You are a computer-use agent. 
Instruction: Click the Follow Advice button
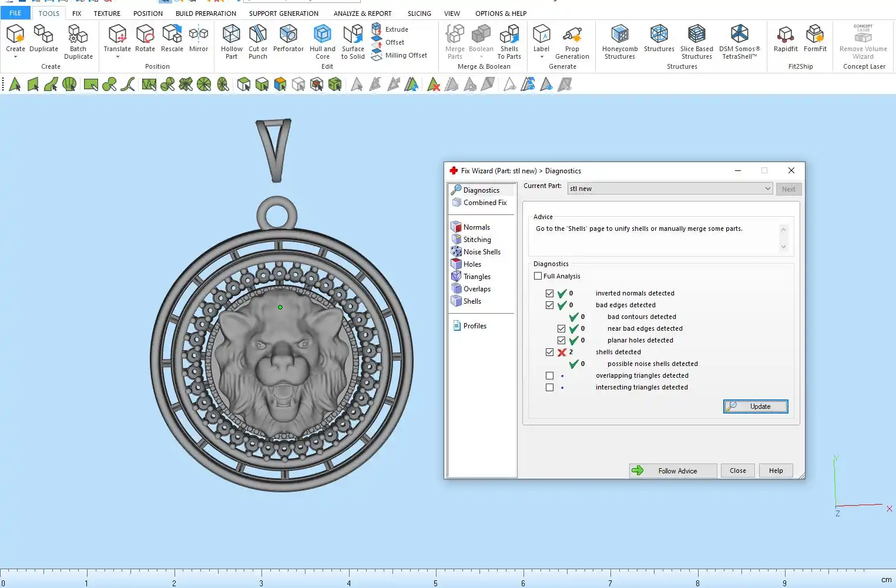pos(673,471)
